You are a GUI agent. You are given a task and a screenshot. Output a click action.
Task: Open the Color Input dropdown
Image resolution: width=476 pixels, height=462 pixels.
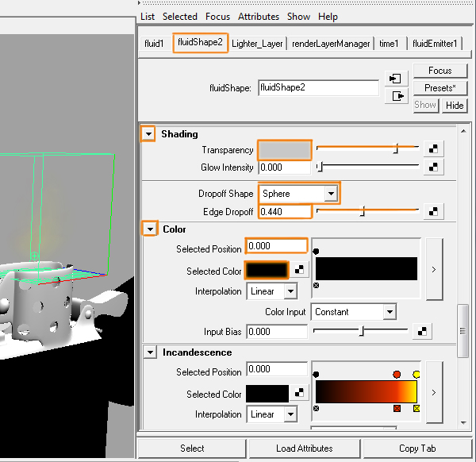pos(390,312)
